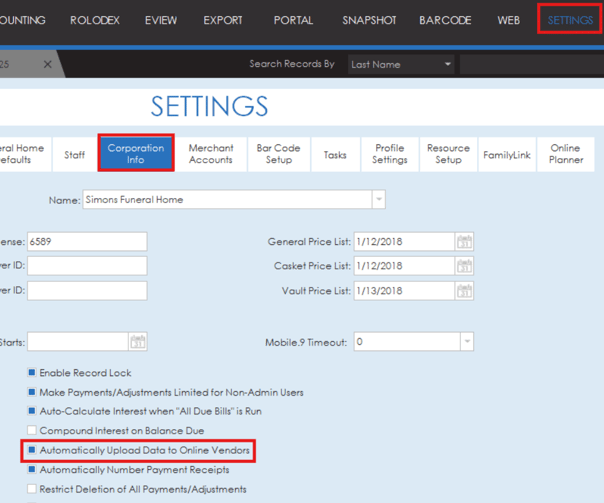The height and width of the screenshot is (503, 604).
Task: Open the Mobile.9 Timeout dropdown
Action: point(466,342)
